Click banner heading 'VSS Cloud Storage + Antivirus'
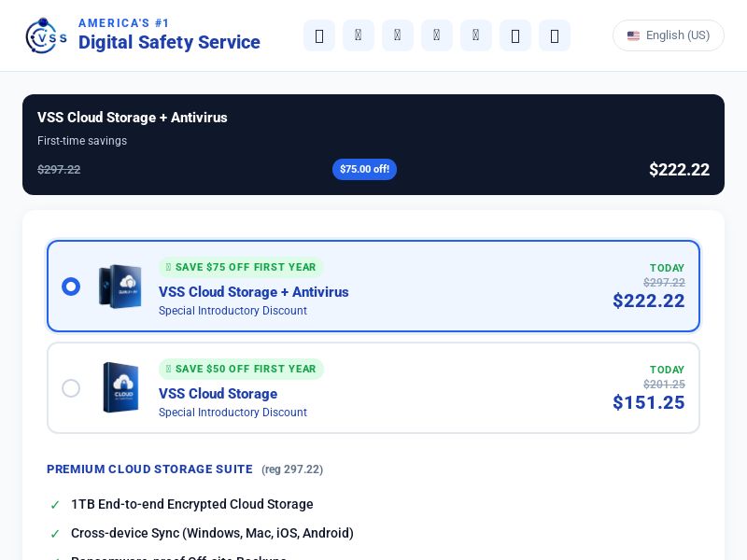The width and height of the screenshot is (747, 560). point(132,118)
